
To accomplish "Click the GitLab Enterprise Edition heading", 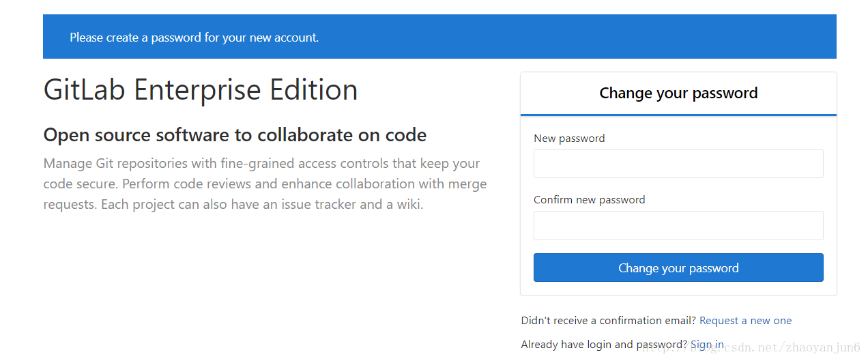I will 201,90.
